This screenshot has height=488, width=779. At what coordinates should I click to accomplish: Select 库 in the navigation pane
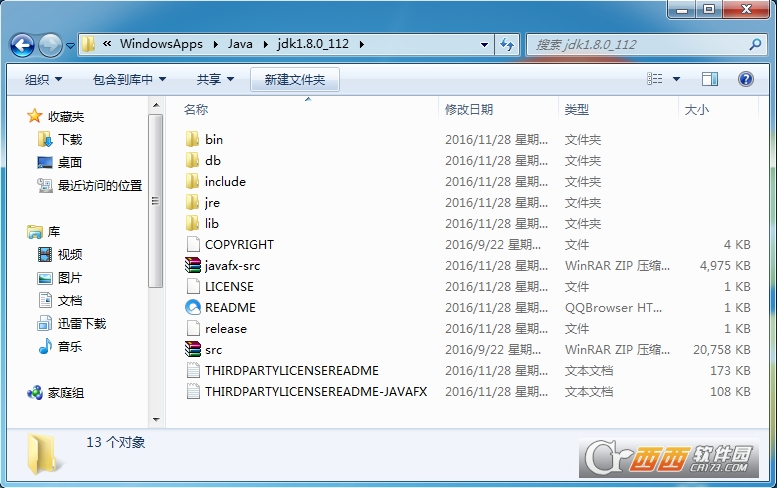[x=54, y=232]
